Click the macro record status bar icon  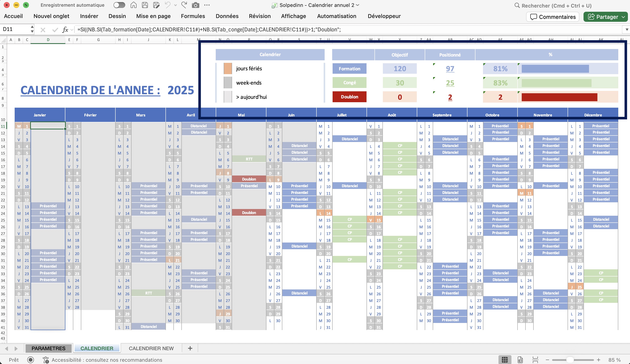coord(31,360)
